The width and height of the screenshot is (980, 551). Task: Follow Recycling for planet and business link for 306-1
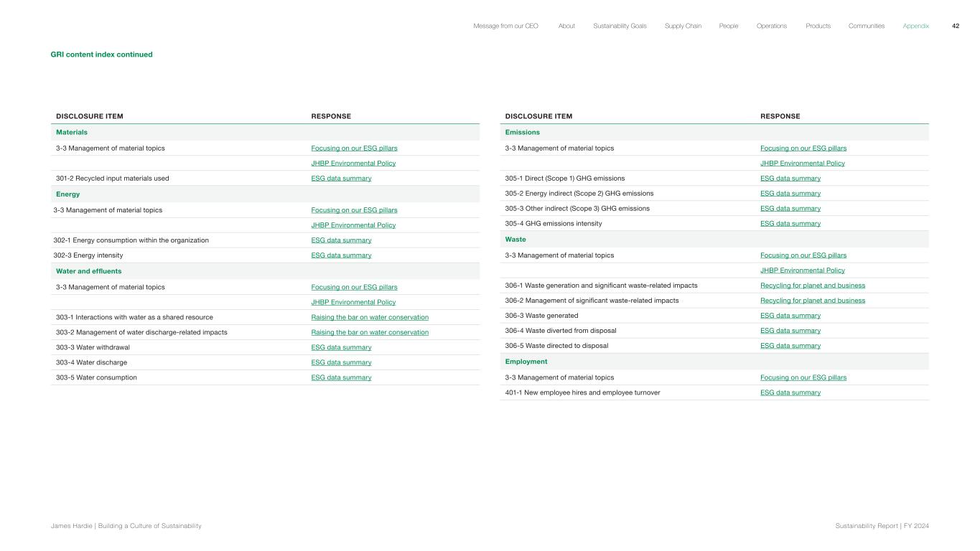(x=812, y=286)
